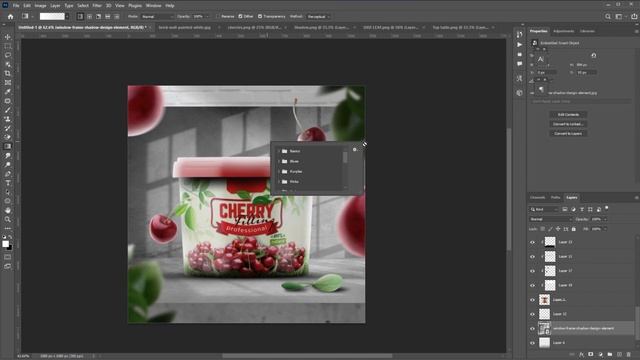Lock all with padlock icon

[x=573, y=229]
